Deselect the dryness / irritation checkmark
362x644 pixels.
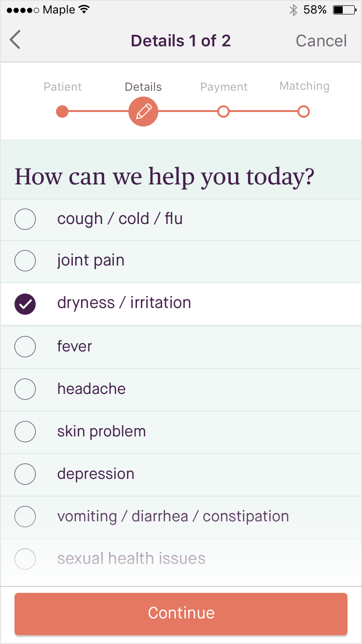pyautogui.click(x=25, y=304)
